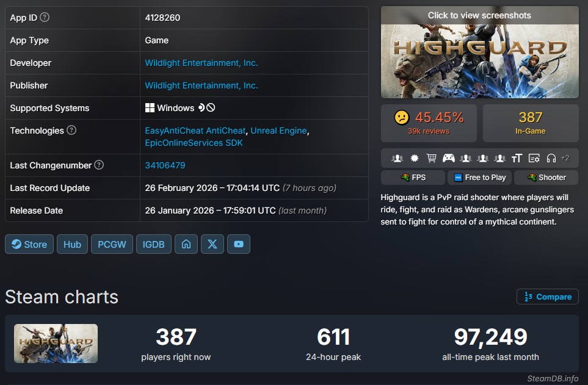The height and width of the screenshot is (385, 588).
Task: Click the '611 24-hour peak' stat
Action: (x=333, y=344)
